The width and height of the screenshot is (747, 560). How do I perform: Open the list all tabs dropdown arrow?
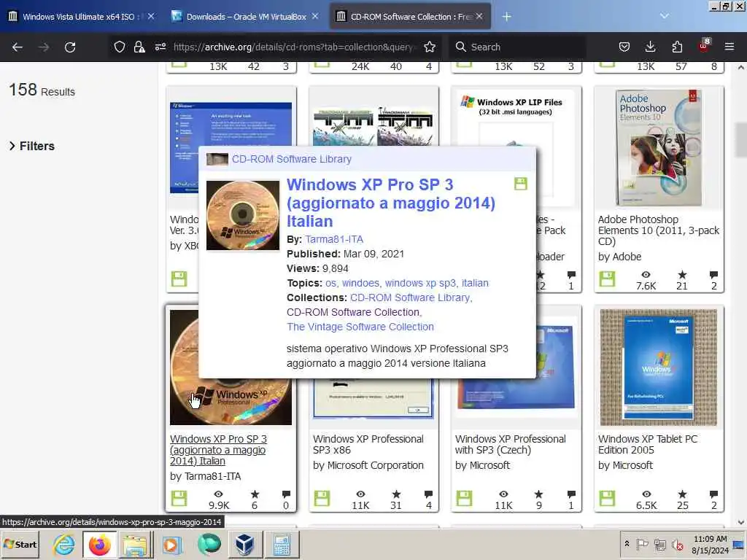[x=664, y=16]
